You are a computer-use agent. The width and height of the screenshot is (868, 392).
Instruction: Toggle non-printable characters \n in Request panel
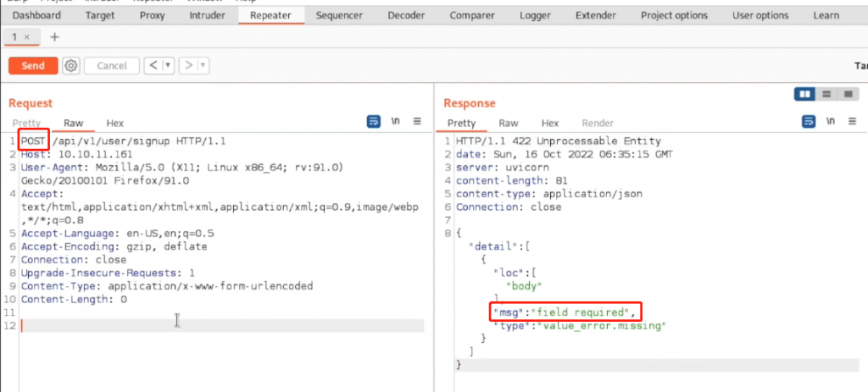[395, 121]
